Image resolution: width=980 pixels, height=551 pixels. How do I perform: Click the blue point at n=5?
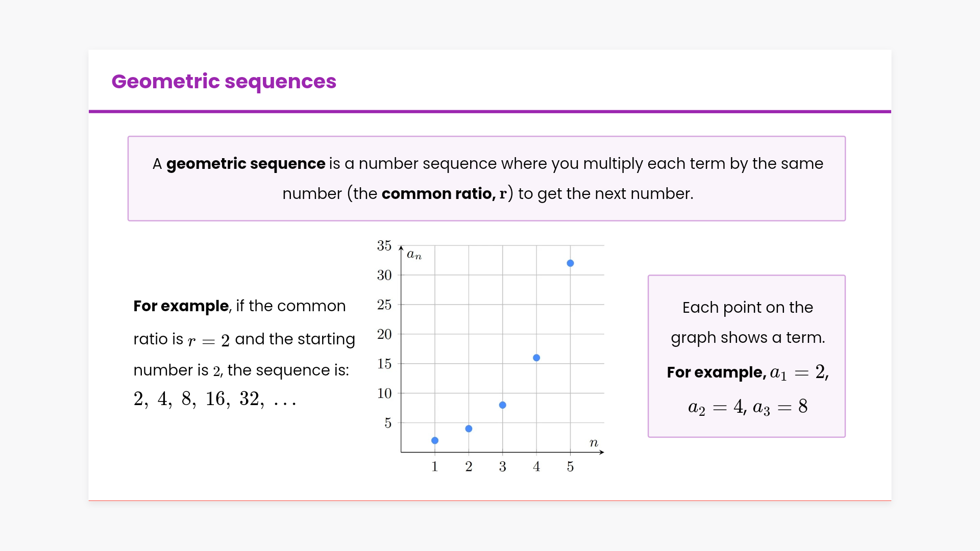tap(570, 263)
